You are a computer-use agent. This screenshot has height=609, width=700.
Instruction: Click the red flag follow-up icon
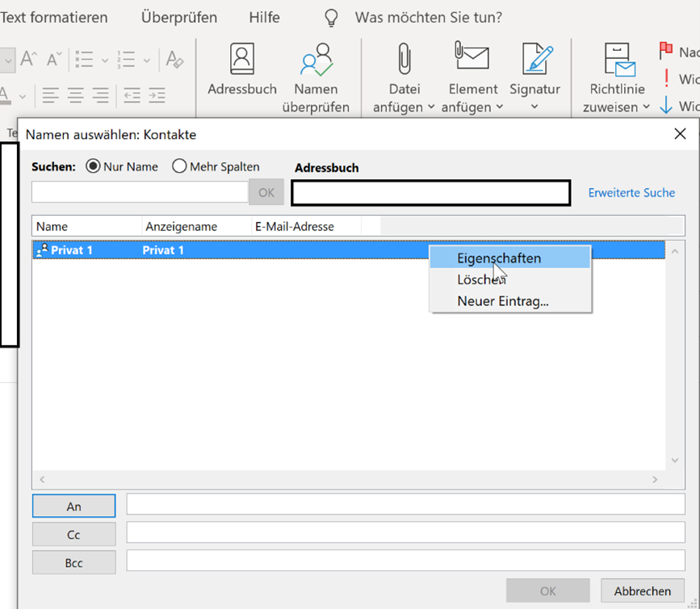[666, 52]
